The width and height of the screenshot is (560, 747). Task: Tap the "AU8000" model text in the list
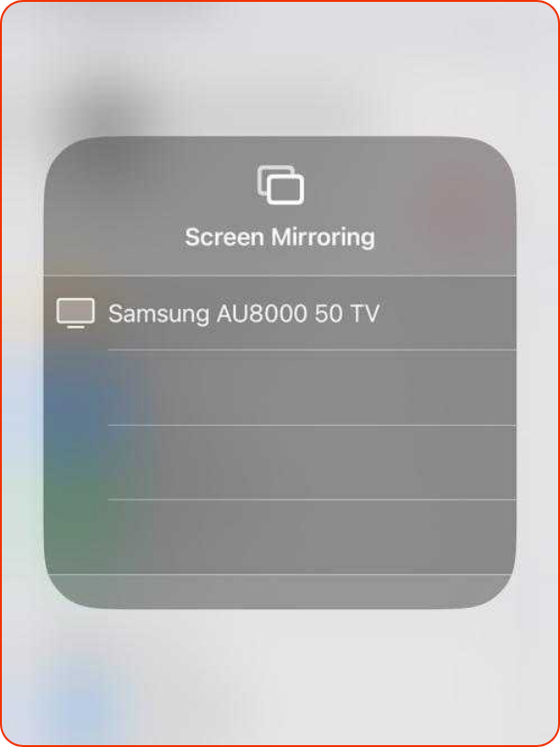point(261,314)
